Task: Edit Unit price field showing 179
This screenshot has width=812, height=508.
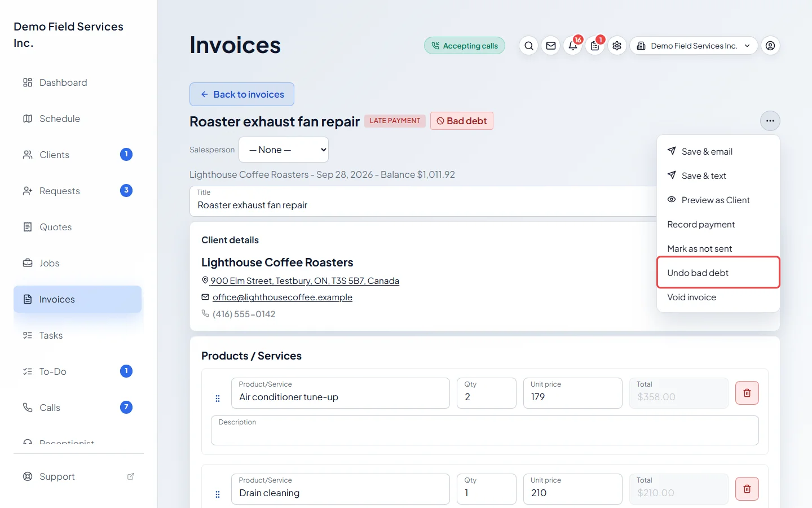Action: pos(573,393)
